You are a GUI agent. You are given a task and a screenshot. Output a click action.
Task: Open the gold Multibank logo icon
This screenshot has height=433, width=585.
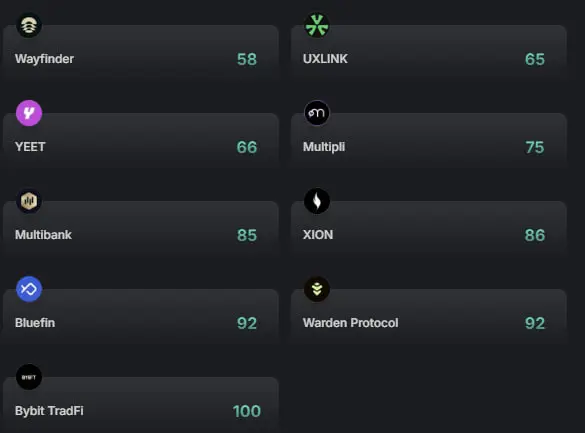coord(29,201)
